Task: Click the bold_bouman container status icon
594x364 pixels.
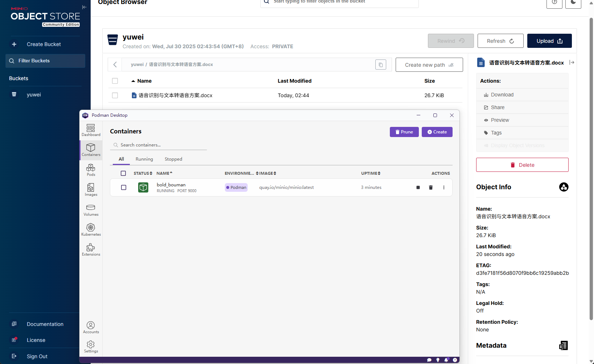Action: click(x=143, y=187)
